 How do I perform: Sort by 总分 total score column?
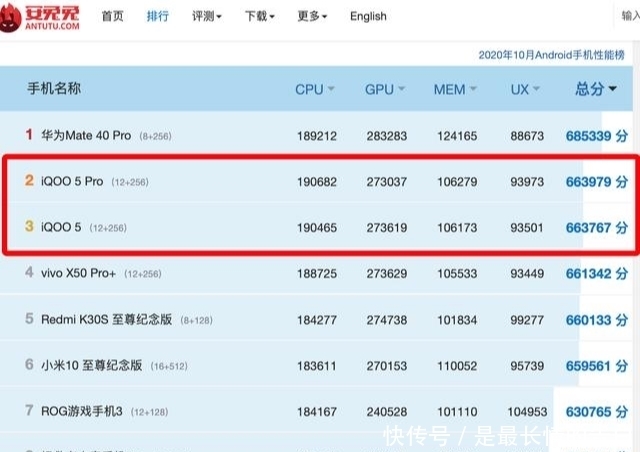pos(596,89)
